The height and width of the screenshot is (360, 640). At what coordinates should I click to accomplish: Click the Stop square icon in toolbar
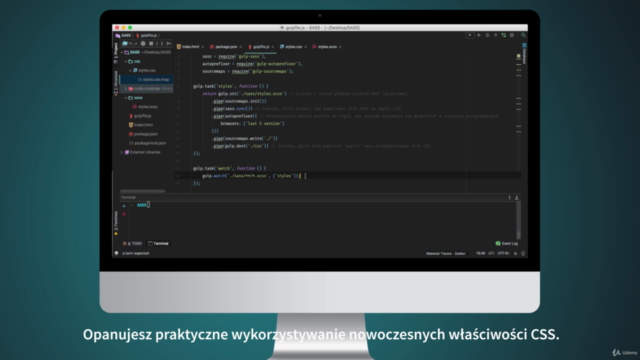512,36
